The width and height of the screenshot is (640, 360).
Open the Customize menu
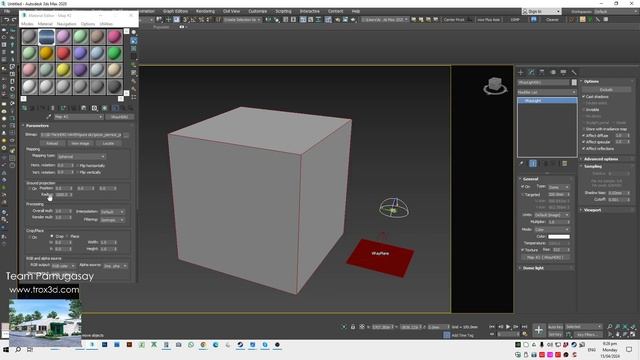click(258, 11)
